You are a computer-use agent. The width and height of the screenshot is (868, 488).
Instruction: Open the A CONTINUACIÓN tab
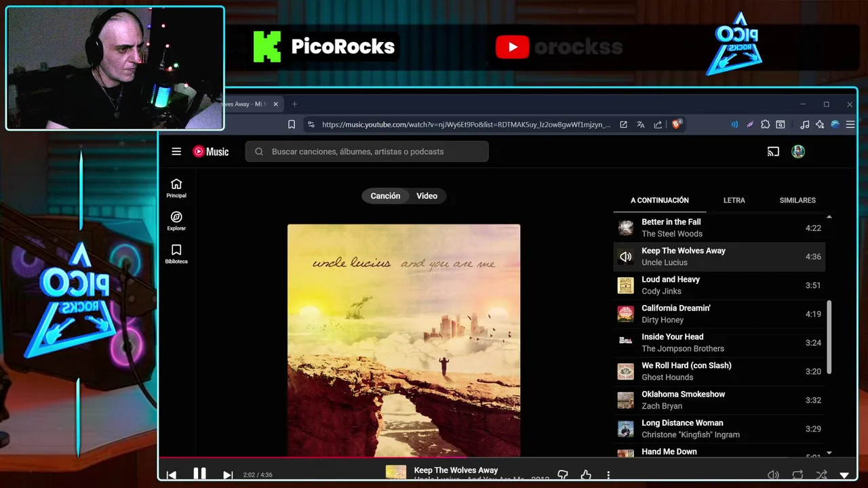tap(660, 201)
